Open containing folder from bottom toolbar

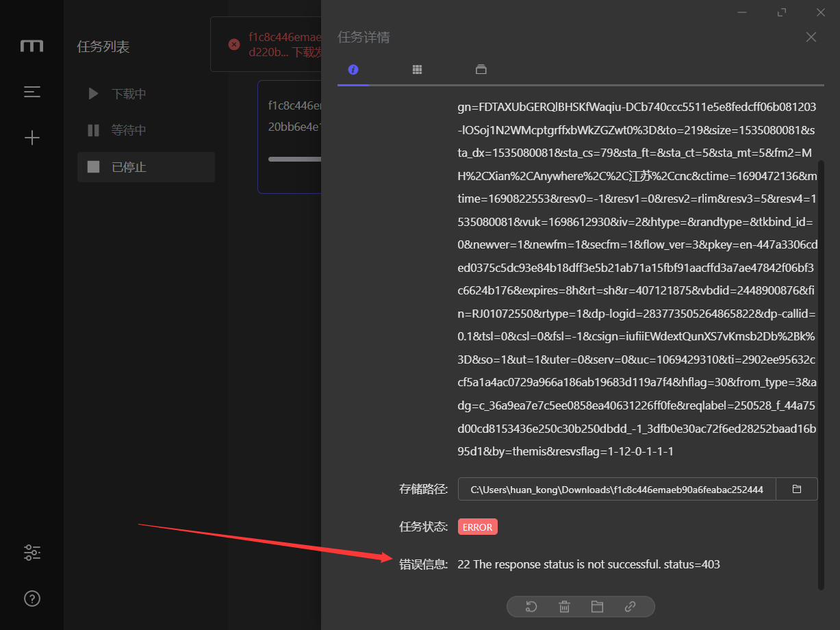pyautogui.click(x=597, y=606)
